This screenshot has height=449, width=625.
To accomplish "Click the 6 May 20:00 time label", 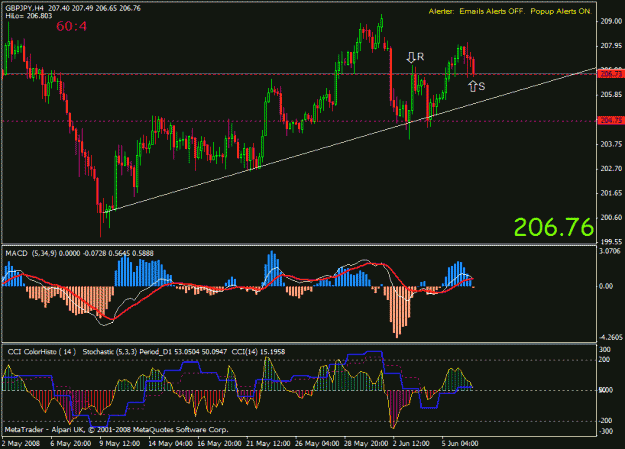I will tap(70, 443).
